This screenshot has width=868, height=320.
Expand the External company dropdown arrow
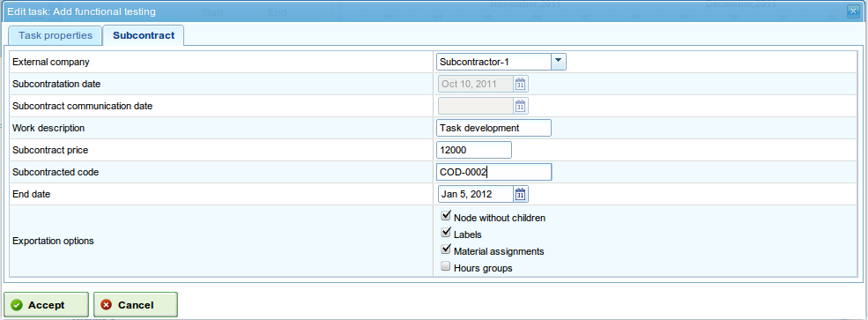(559, 62)
